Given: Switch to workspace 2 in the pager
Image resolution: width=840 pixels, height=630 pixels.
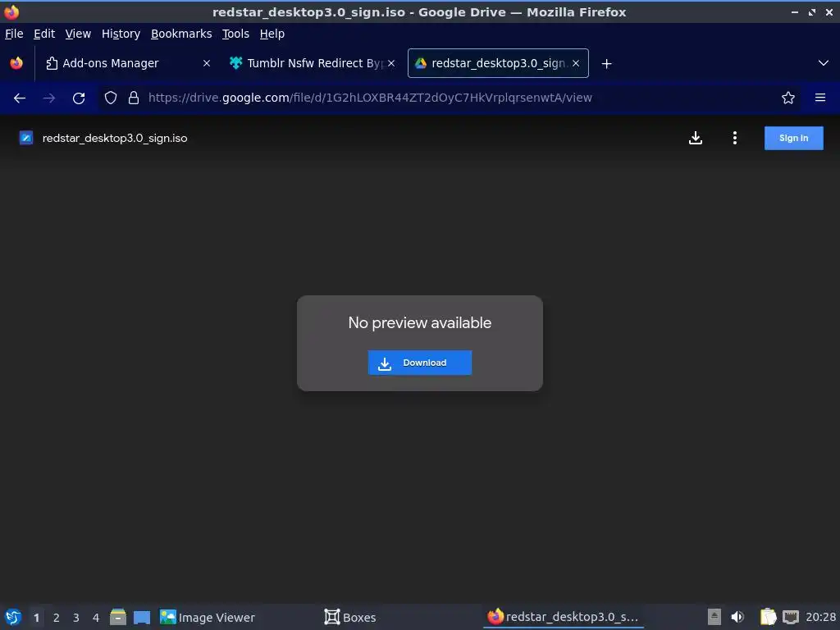Looking at the screenshot, I should click(x=57, y=618).
